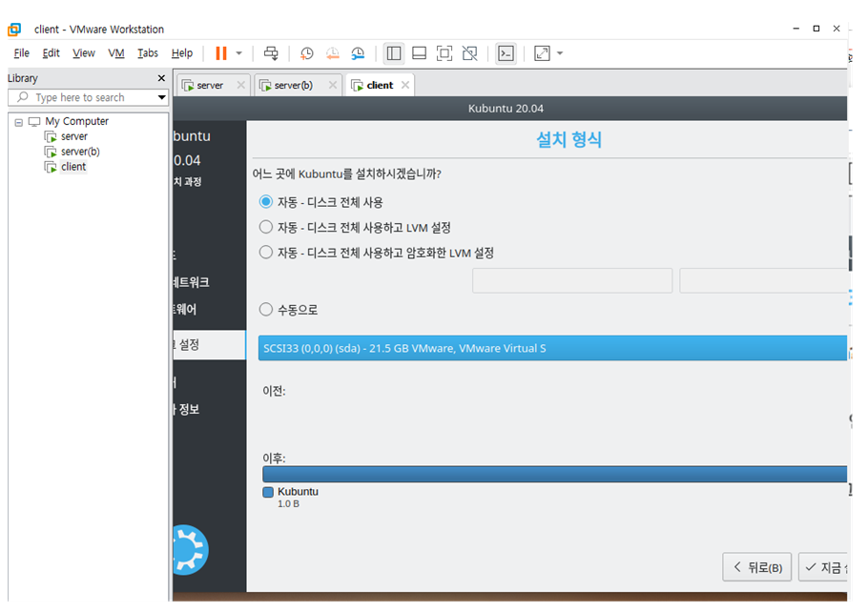
Task: Maximize the VMware Workstation window
Action: click(816, 29)
